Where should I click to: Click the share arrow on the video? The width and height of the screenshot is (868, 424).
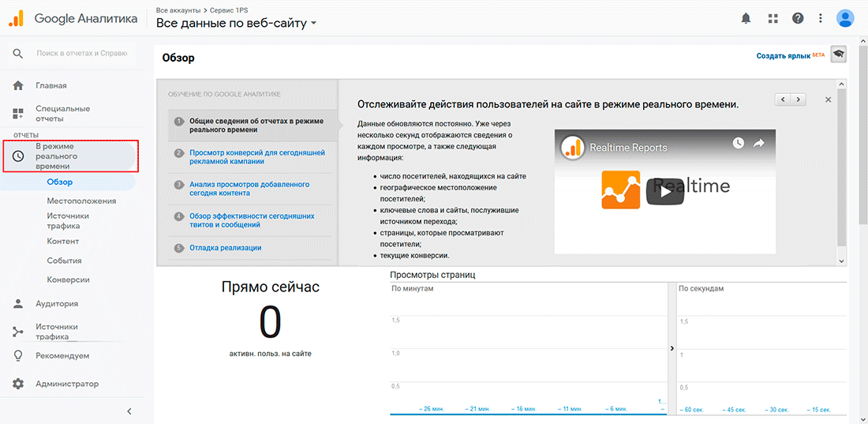[x=758, y=143]
